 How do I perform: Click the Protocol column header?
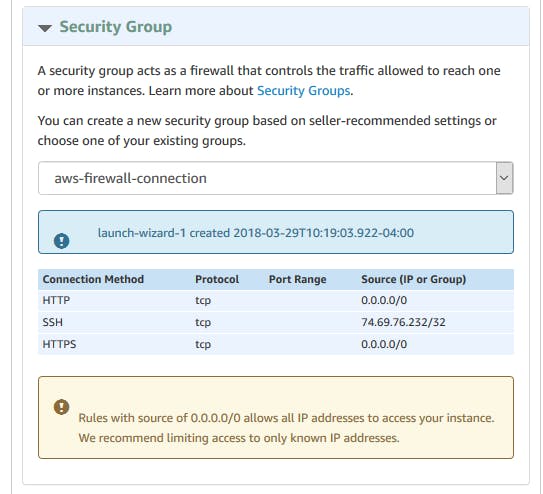[x=217, y=279]
